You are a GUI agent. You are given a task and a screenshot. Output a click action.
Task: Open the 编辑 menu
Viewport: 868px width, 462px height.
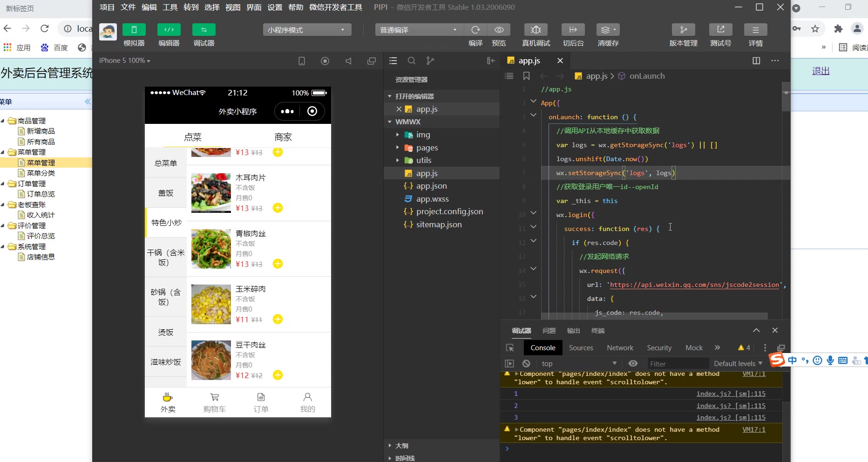pyautogui.click(x=149, y=7)
